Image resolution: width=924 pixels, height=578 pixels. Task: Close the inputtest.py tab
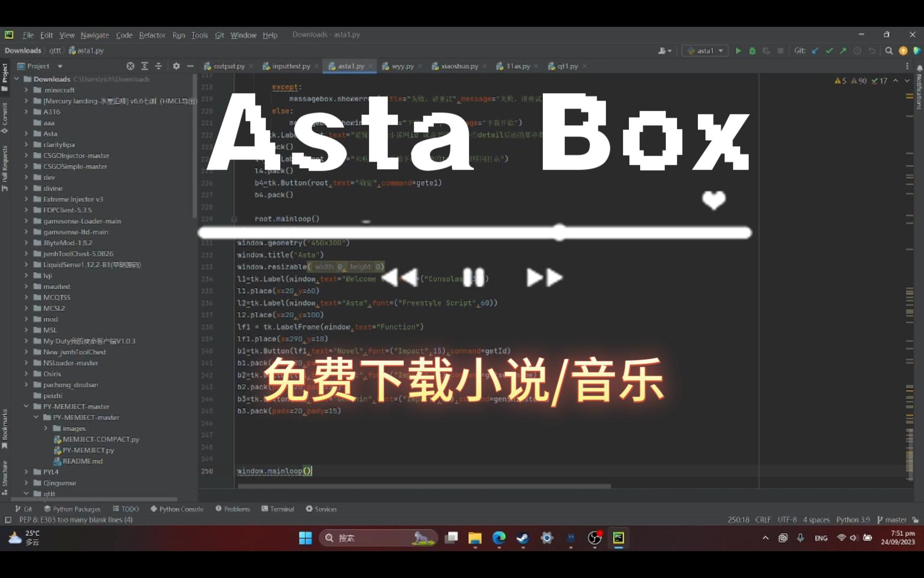[x=317, y=66]
